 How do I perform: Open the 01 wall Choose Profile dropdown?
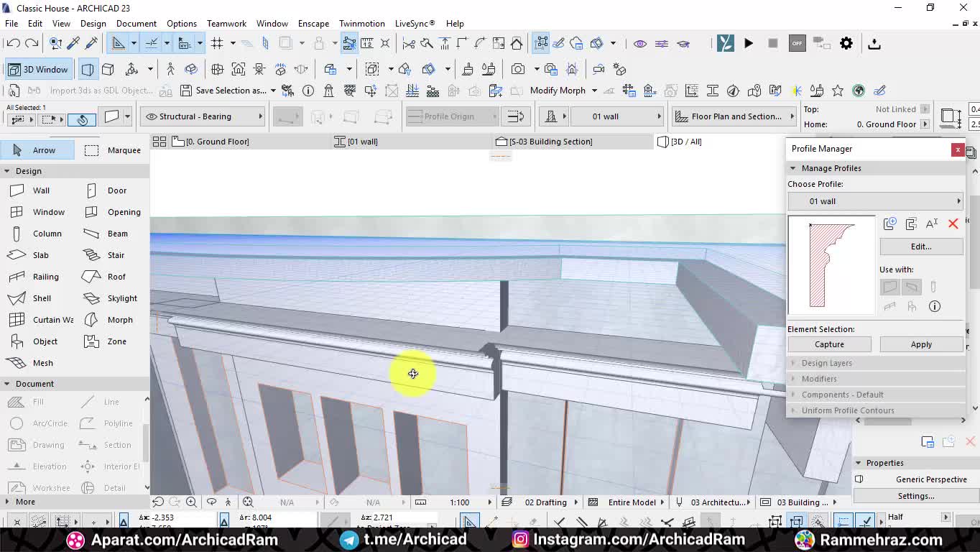(x=875, y=201)
